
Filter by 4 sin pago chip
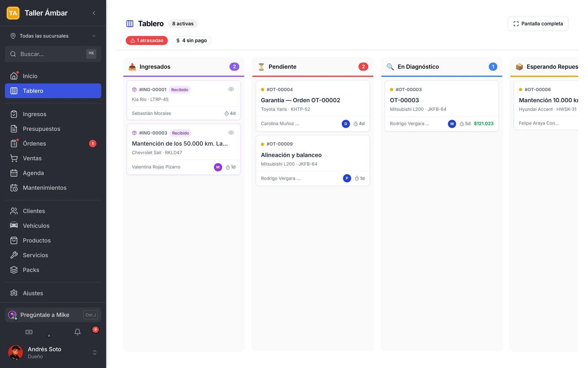coord(191,40)
